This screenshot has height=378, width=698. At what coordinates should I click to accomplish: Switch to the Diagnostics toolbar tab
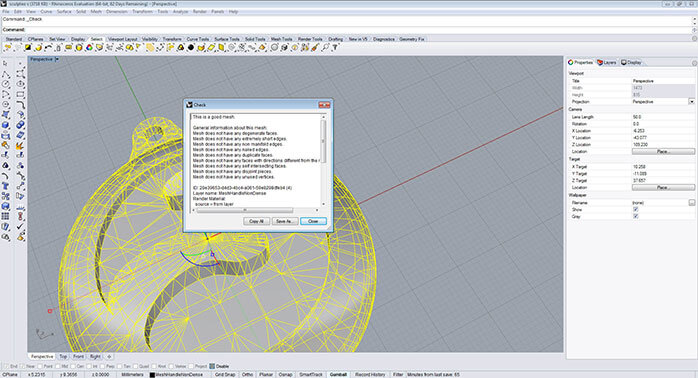(384, 39)
